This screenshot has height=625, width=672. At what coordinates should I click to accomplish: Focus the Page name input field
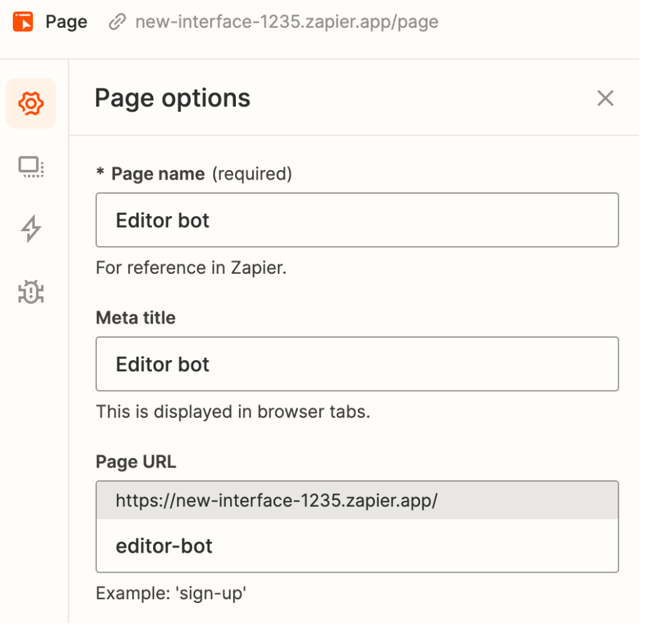357,220
